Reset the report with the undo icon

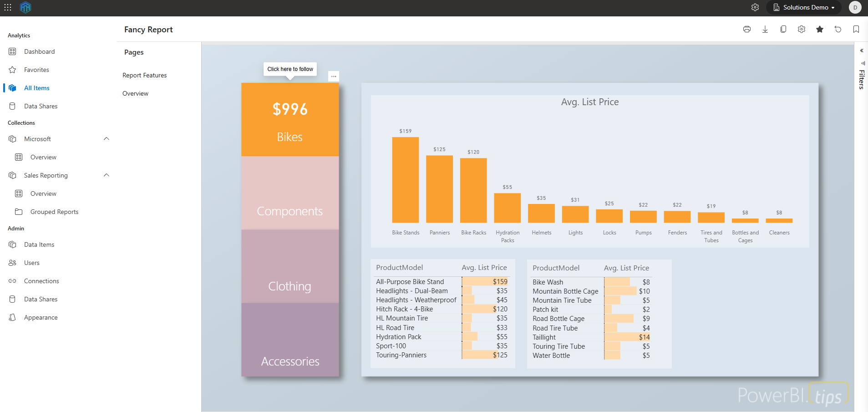click(838, 29)
